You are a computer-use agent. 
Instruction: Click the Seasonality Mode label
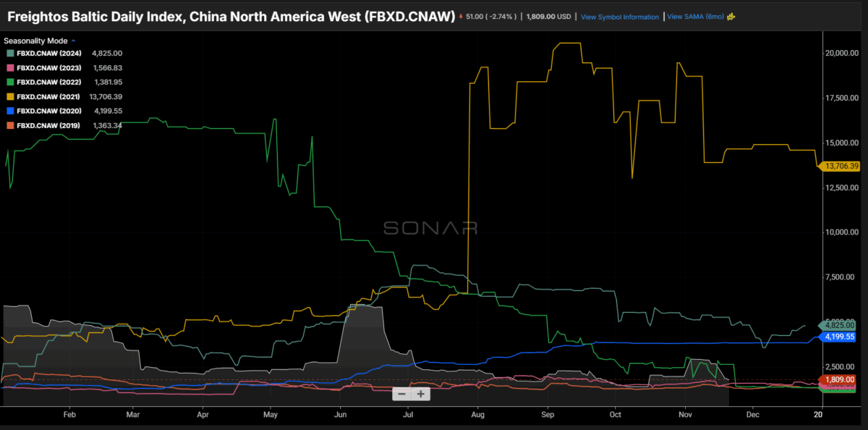click(x=36, y=41)
